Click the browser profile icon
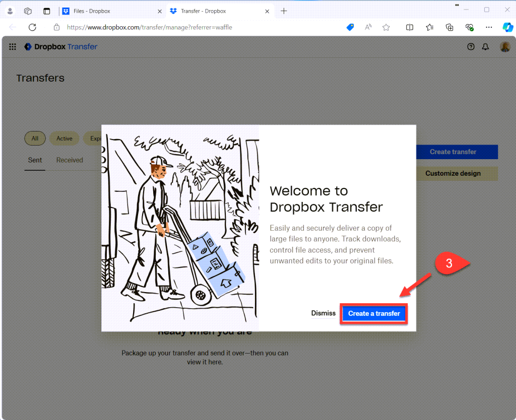 pos(10,11)
